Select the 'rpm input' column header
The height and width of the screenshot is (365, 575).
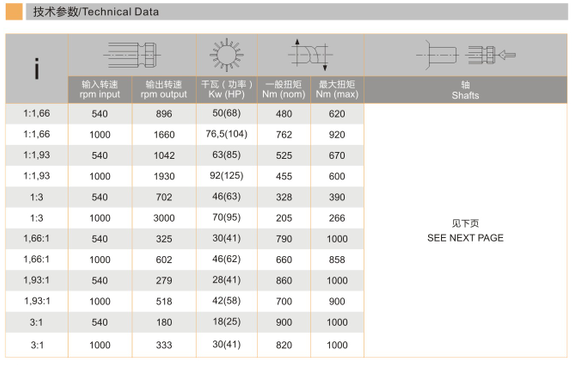click(100, 90)
